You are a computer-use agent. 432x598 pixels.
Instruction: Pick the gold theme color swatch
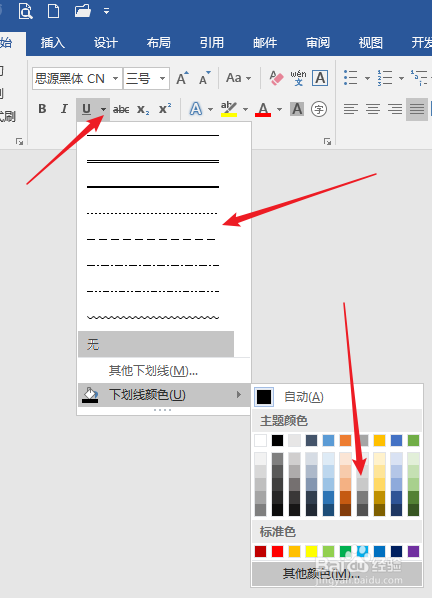[379, 440]
